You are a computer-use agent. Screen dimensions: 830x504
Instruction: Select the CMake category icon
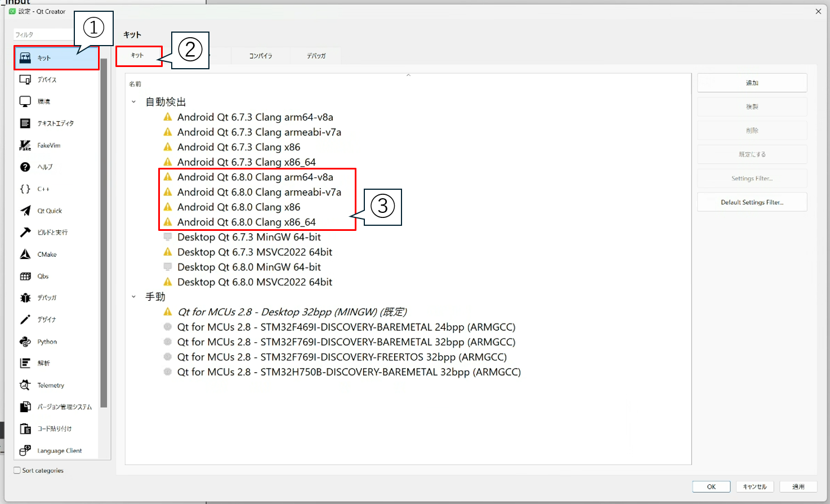pyautogui.click(x=25, y=255)
